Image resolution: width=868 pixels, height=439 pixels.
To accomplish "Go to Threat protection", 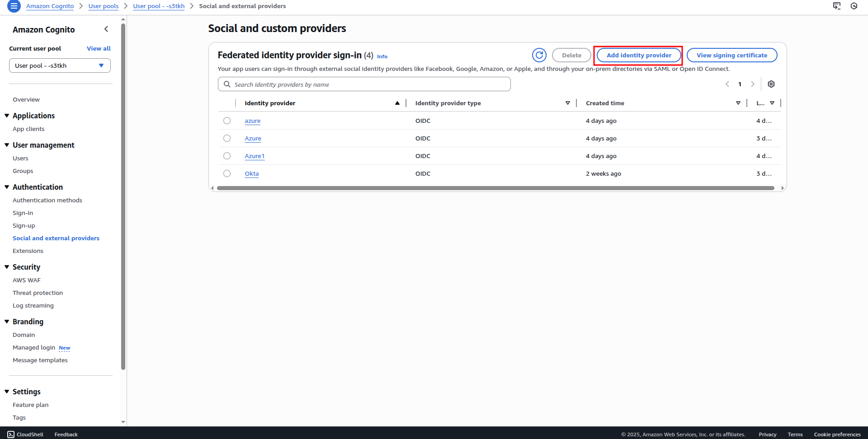I will [38, 293].
